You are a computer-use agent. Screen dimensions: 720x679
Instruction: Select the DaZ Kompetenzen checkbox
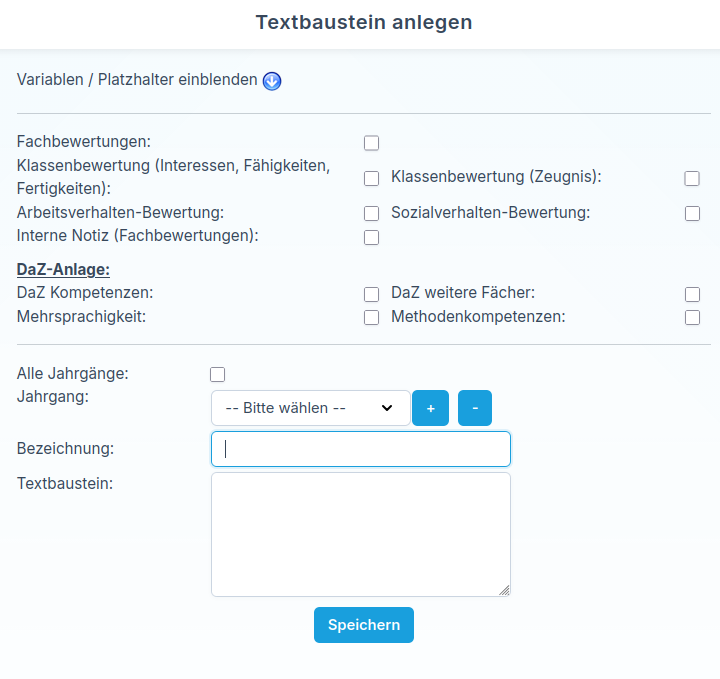tap(372, 294)
